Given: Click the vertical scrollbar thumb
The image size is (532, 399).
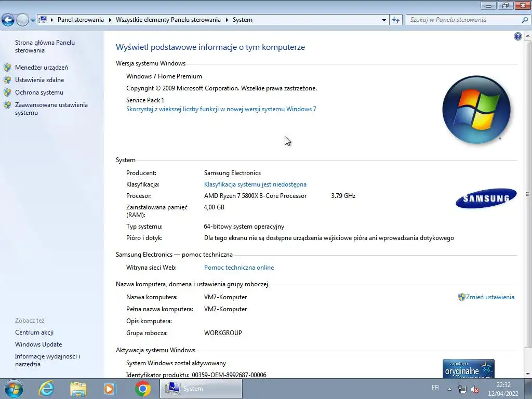Looking at the screenshot, I should tap(528, 194).
